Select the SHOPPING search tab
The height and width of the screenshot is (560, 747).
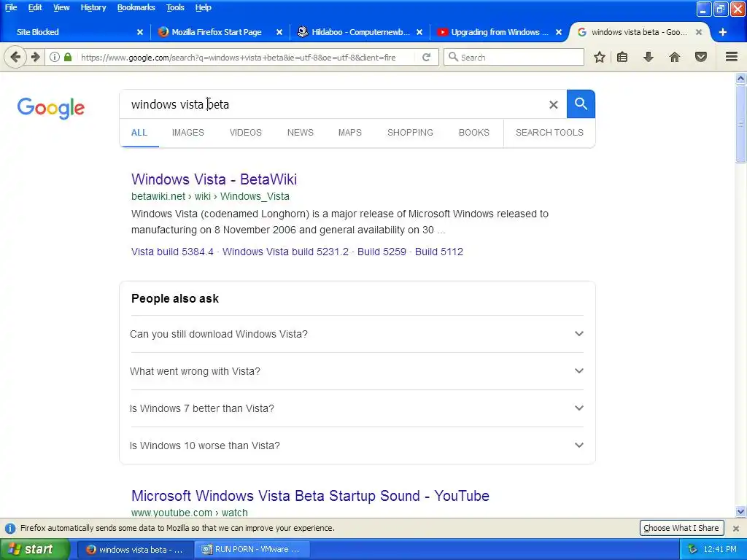tap(410, 133)
